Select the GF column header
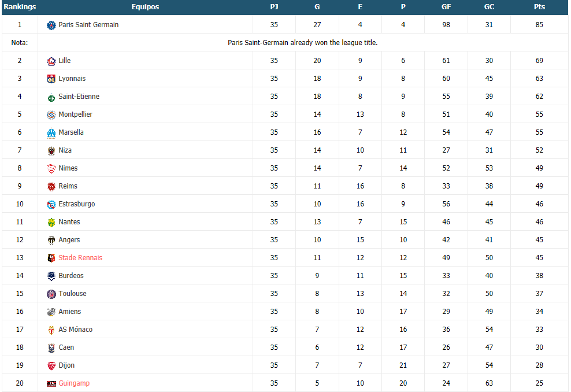Viewport: 571px width, 392px height. tap(446, 7)
